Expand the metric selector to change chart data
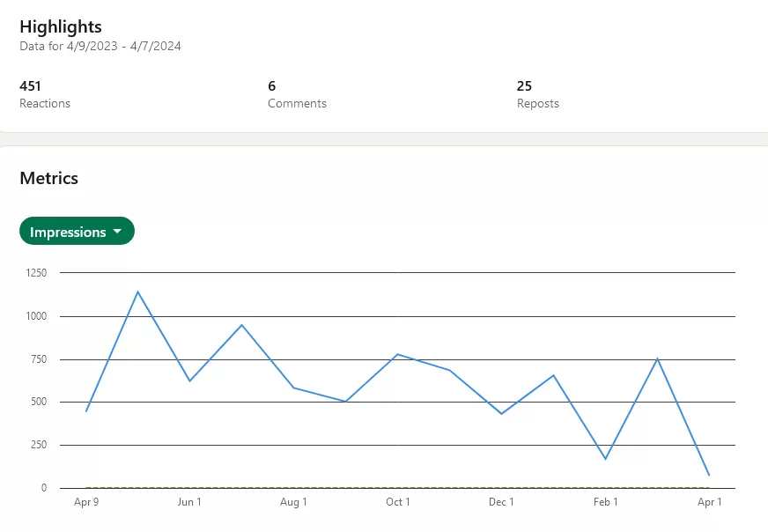The image size is (768, 532). click(77, 231)
